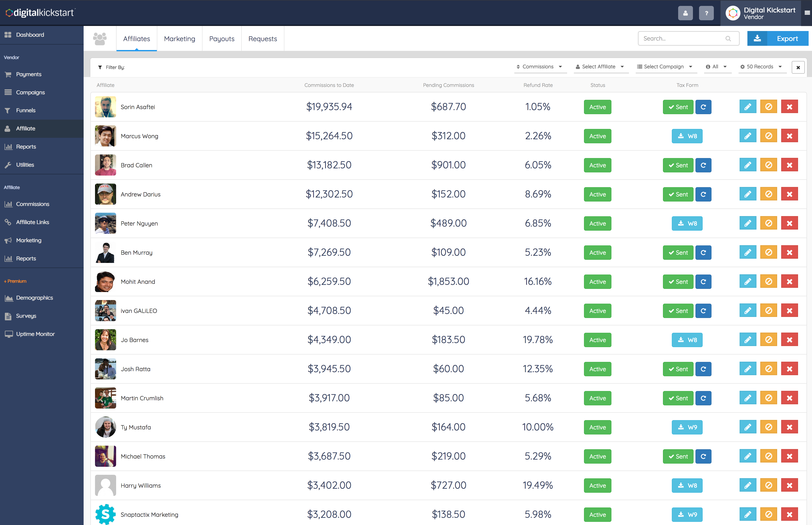Click Ty Mustafa's avatar thumbnail
The image size is (812, 525).
[x=105, y=427]
